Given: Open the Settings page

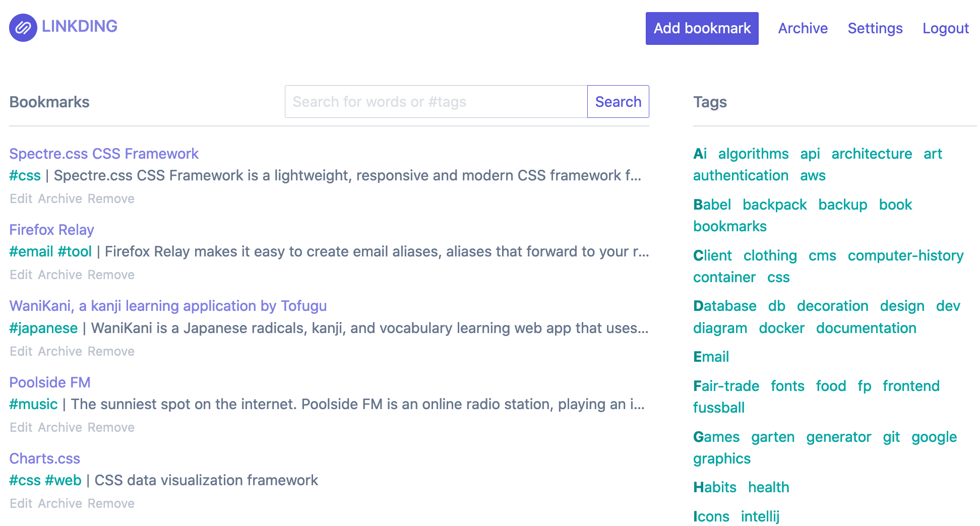Looking at the screenshot, I should 875,28.
